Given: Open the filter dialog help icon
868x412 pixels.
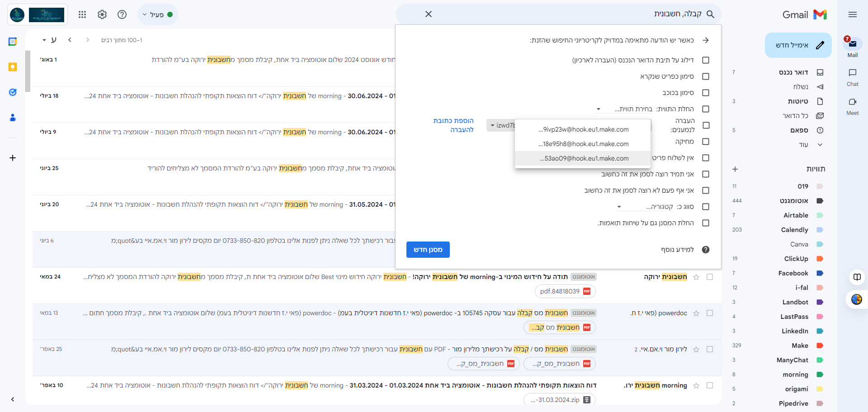Looking at the screenshot, I should (706, 250).
